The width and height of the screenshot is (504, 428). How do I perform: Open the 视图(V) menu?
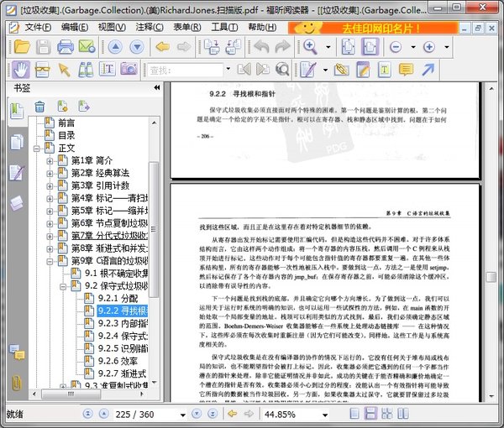[x=112, y=28]
